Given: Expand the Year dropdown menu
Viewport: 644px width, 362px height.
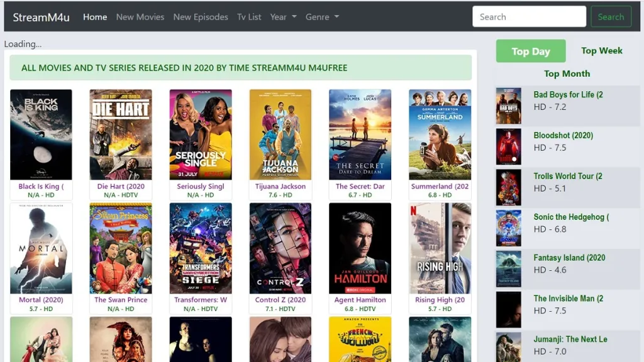Looking at the screenshot, I should click(283, 17).
